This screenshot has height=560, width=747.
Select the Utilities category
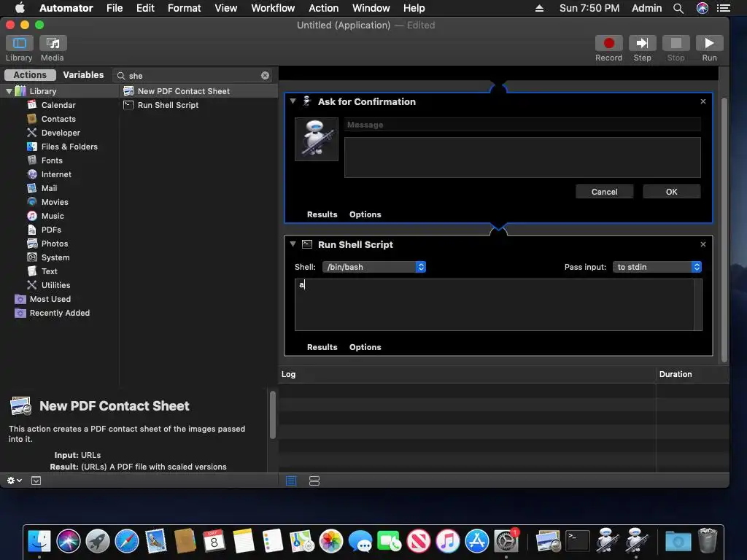55,284
